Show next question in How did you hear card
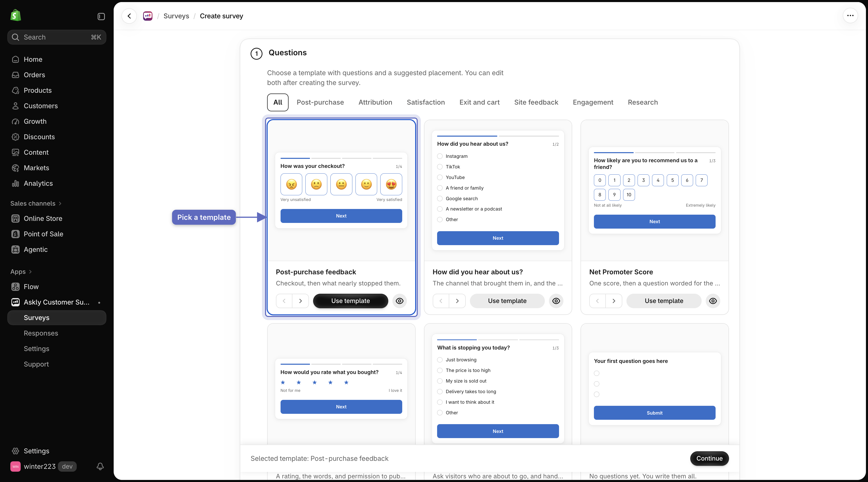The width and height of the screenshot is (868, 482). (x=457, y=301)
